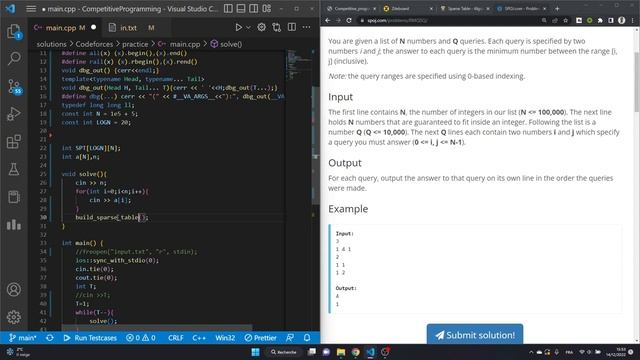Toggle the bottom panel layout icon
640x360 pixels.
click(x=241, y=9)
